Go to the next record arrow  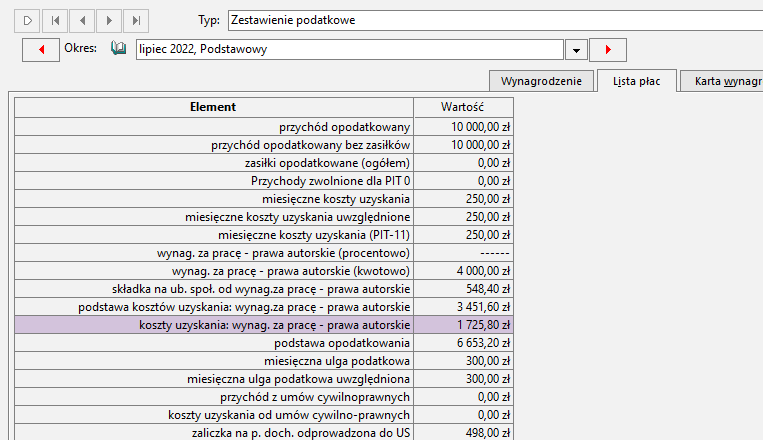(x=109, y=20)
